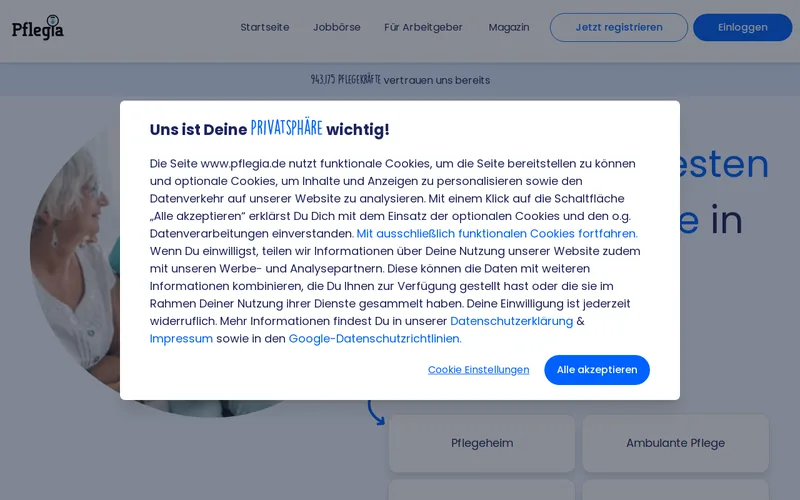Go to the Jobbörse page
Image resolution: width=800 pixels, height=500 pixels.
tap(337, 28)
